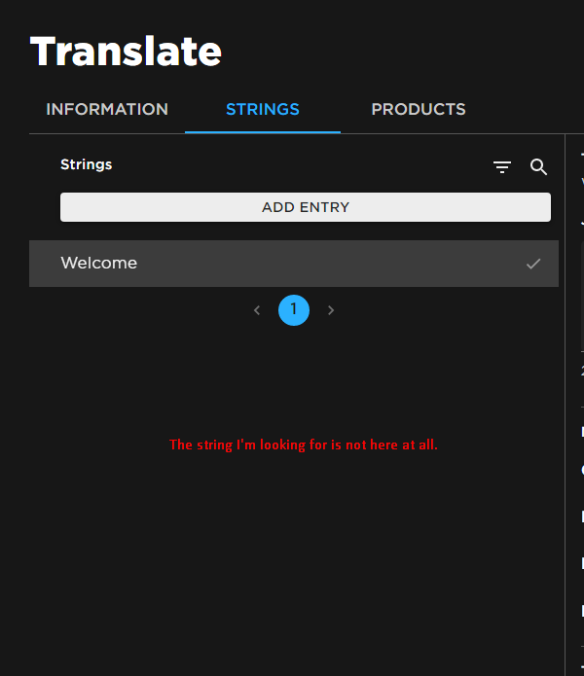Select the Strings tab
Image resolution: width=584 pixels, height=676 pixels.
click(262, 110)
